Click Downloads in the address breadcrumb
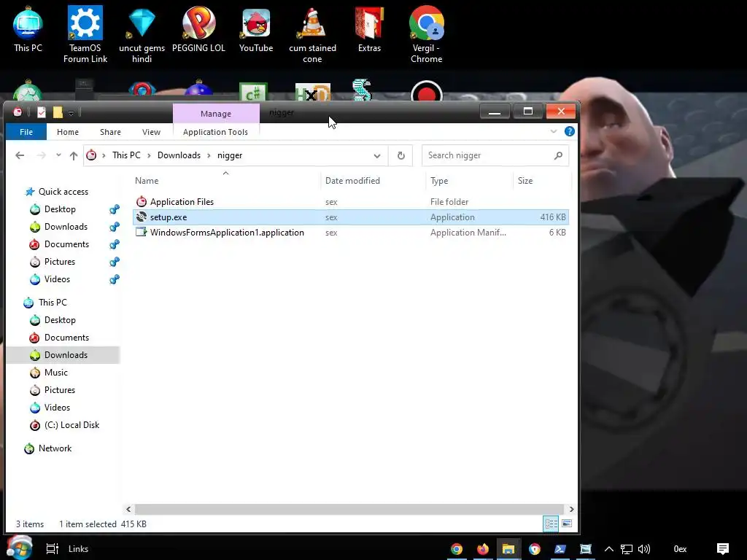The height and width of the screenshot is (560, 747). click(179, 155)
